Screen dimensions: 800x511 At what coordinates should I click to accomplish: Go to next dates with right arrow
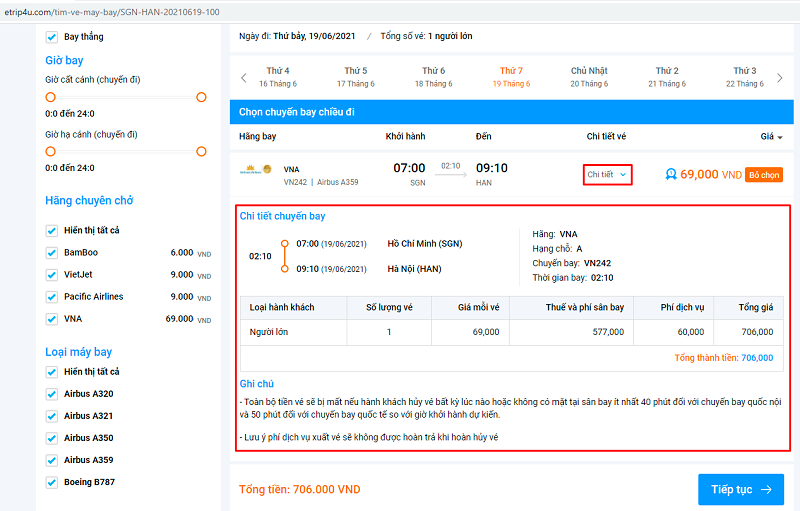click(x=780, y=78)
